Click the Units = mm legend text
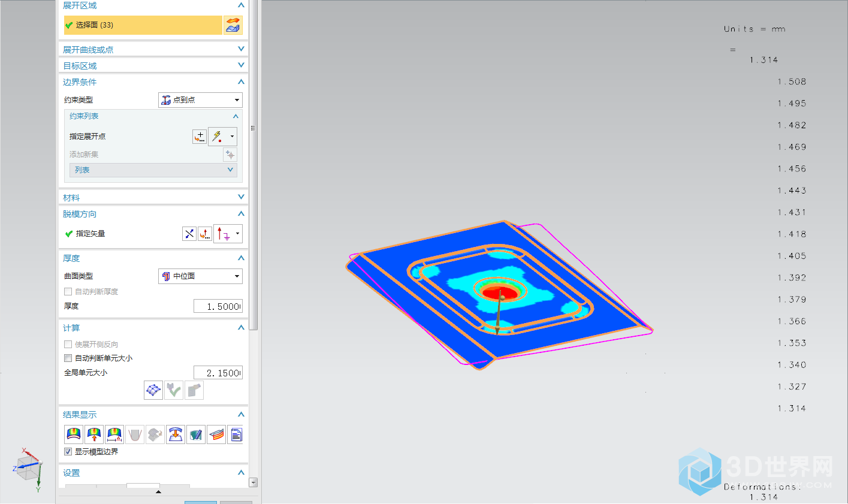848x504 pixels. click(755, 29)
